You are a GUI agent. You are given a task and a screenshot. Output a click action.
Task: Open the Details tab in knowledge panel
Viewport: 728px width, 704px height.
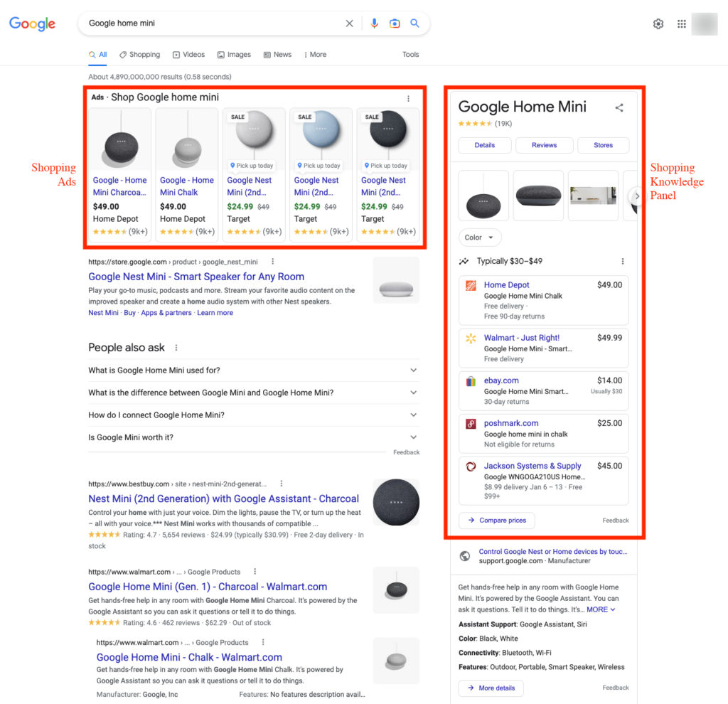tap(485, 145)
